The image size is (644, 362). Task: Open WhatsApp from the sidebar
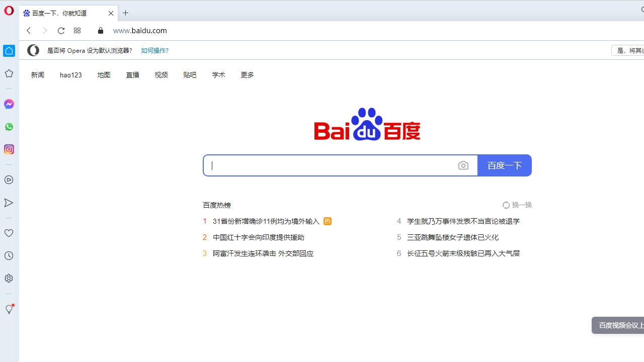(9, 127)
